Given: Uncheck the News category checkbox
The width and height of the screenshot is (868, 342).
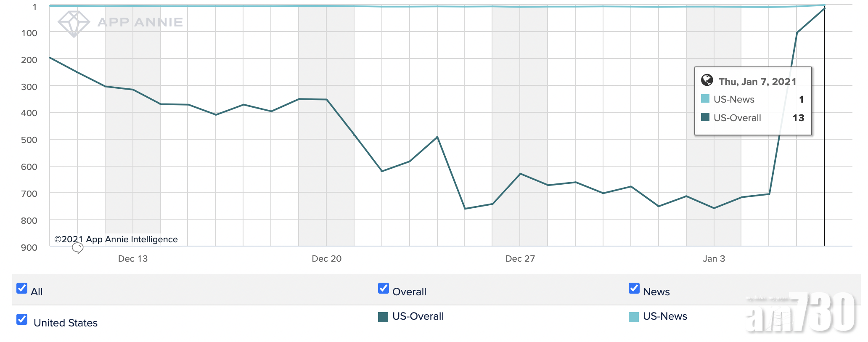Looking at the screenshot, I should 634,288.
